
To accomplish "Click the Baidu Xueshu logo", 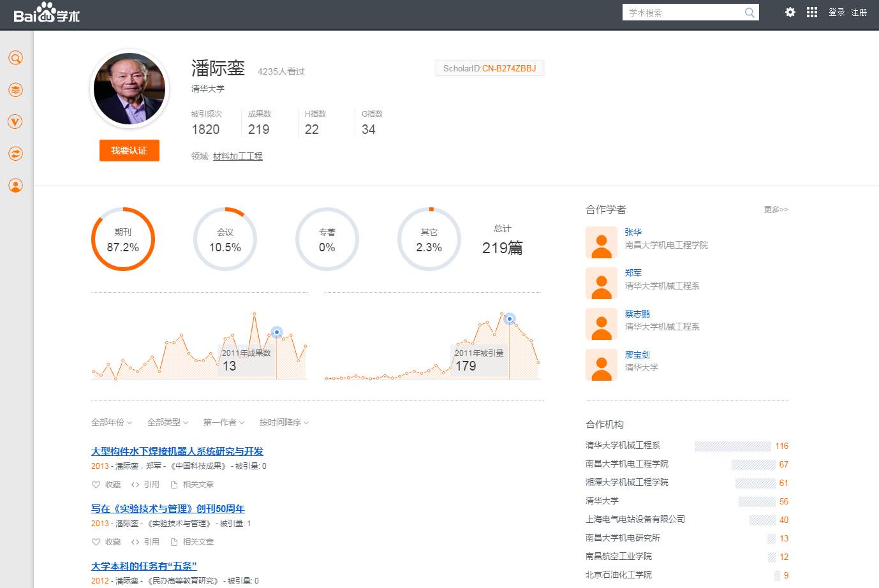I will [x=47, y=13].
